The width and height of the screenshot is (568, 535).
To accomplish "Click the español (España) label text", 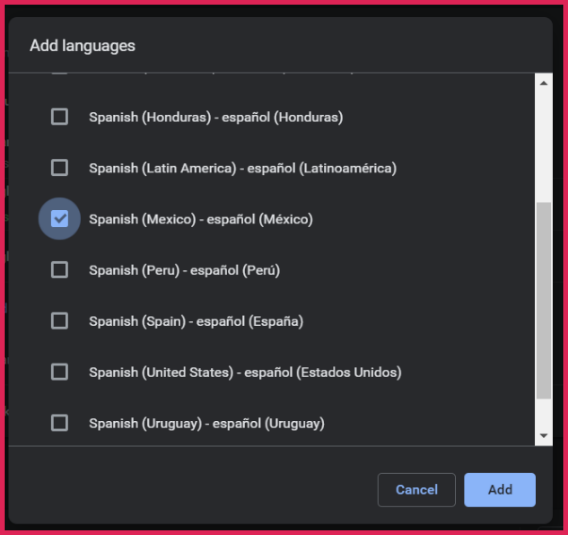I will coord(250,322).
